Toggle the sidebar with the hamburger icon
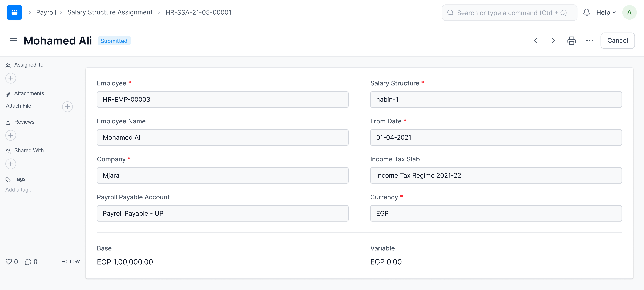Viewport: 644px width, 290px height. pyautogui.click(x=13, y=41)
